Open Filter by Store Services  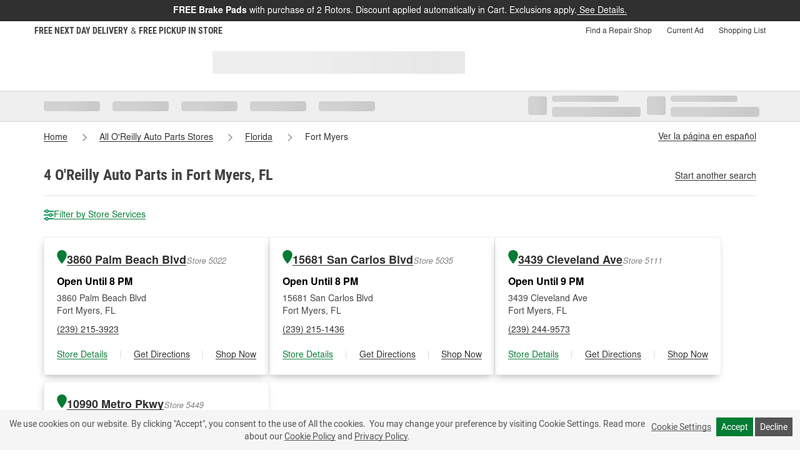coord(99,214)
